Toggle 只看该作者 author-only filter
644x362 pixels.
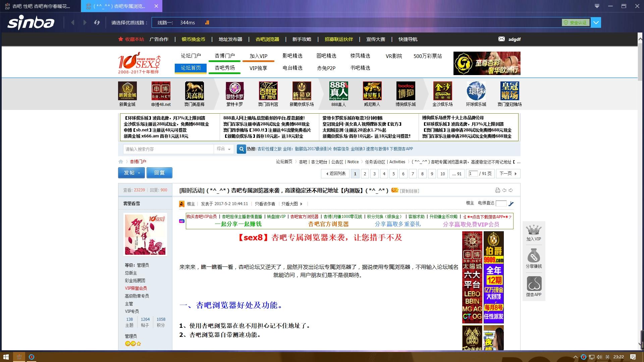tap(265, 204)
